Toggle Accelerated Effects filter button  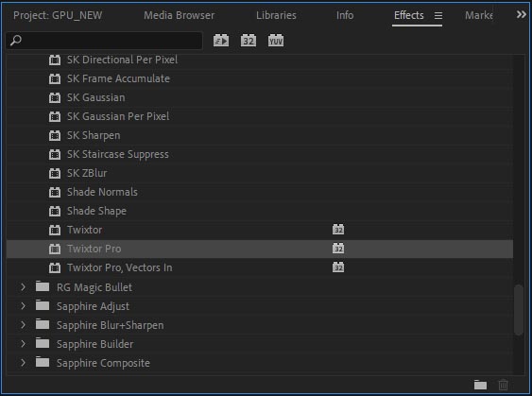[221, 41]
